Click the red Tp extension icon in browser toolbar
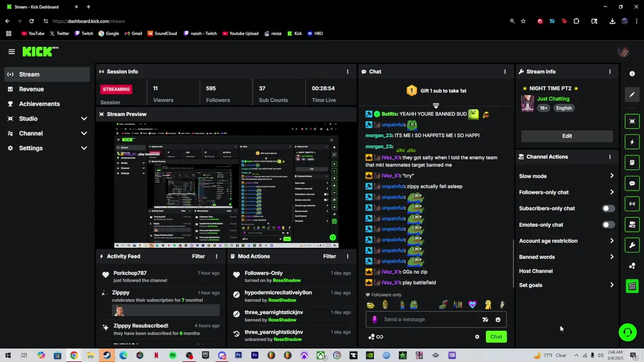The width and height of the screenshot is (644, 362). click(x=564, y=21)
